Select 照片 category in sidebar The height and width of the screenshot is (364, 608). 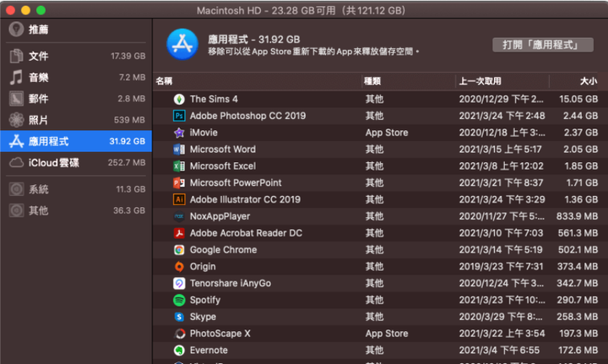coord(76,120)
